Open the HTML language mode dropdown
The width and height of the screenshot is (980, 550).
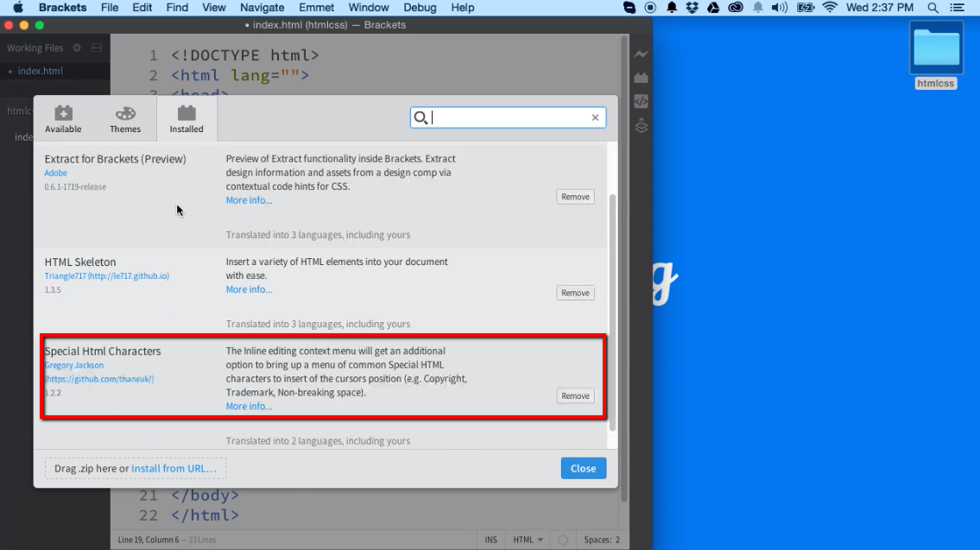(528, 540)
